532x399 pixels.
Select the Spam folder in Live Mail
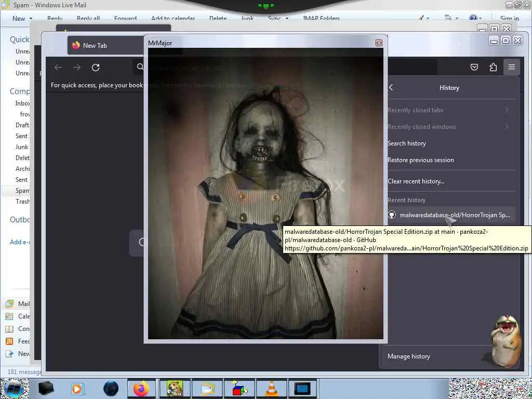[x=22, y=191]
